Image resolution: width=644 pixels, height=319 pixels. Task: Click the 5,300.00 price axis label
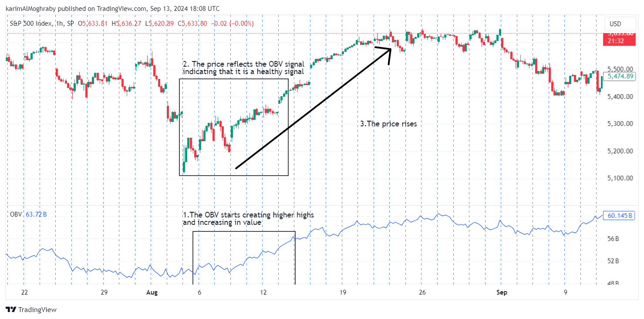tap(621, 124)
